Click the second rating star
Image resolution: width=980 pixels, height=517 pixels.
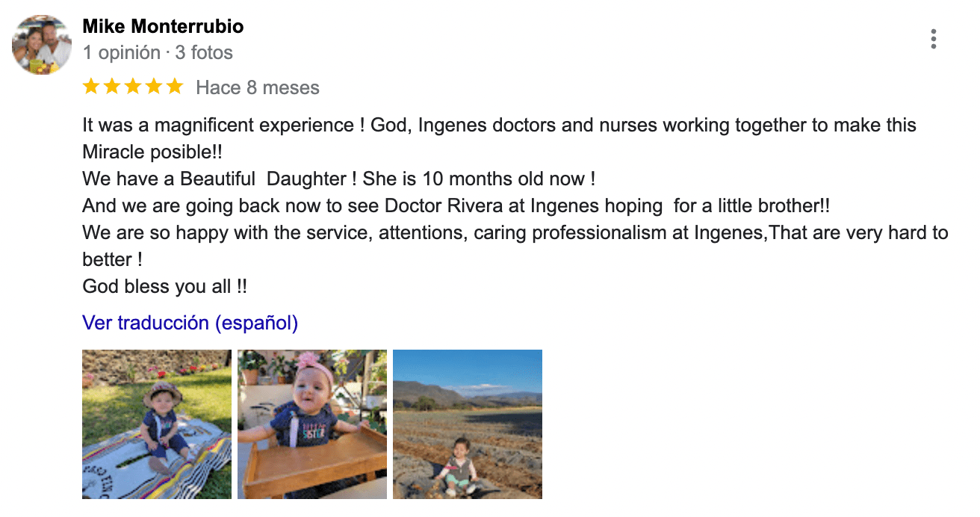point(112,87)
